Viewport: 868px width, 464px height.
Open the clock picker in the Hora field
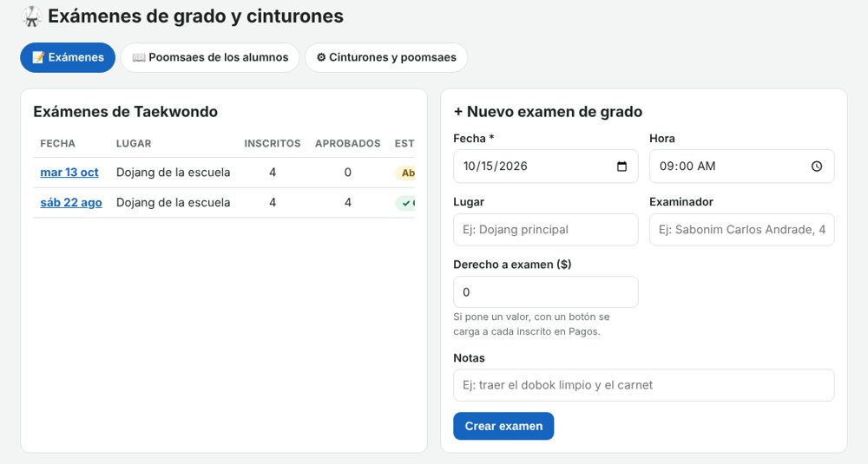point(817,167)
